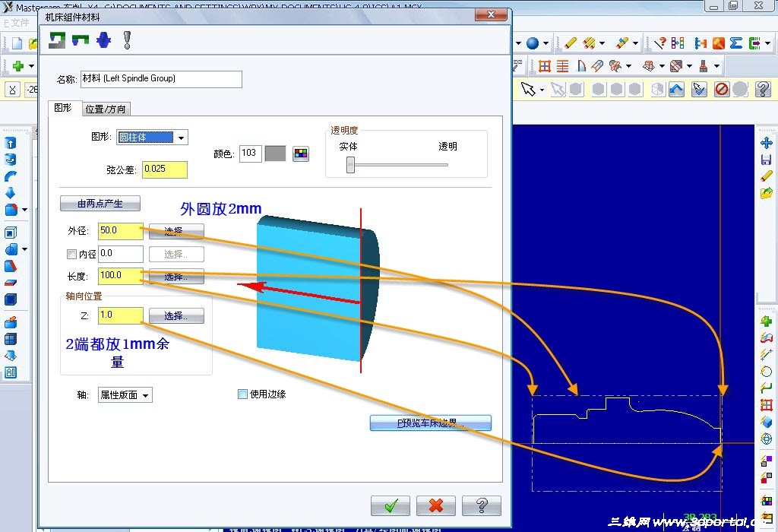Select the single yellow eraser delete icon
778x532 pixels.
[571, 43]
